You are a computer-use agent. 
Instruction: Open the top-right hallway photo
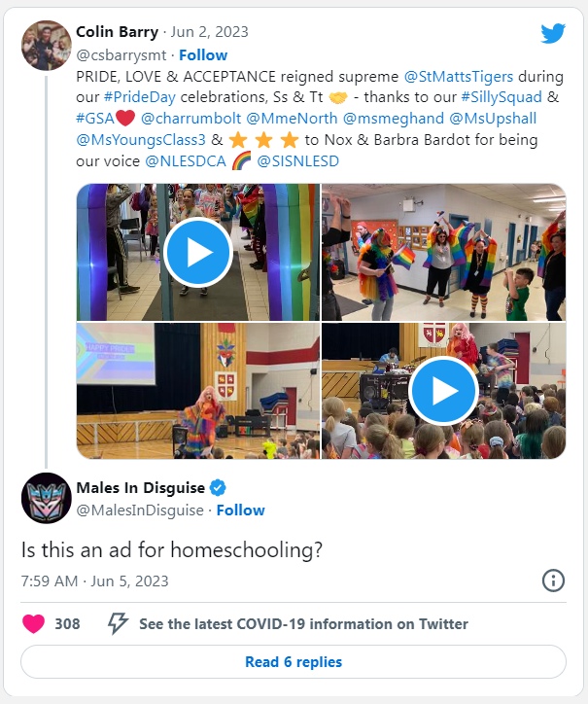pyautogui.click(x=443, y=252)
